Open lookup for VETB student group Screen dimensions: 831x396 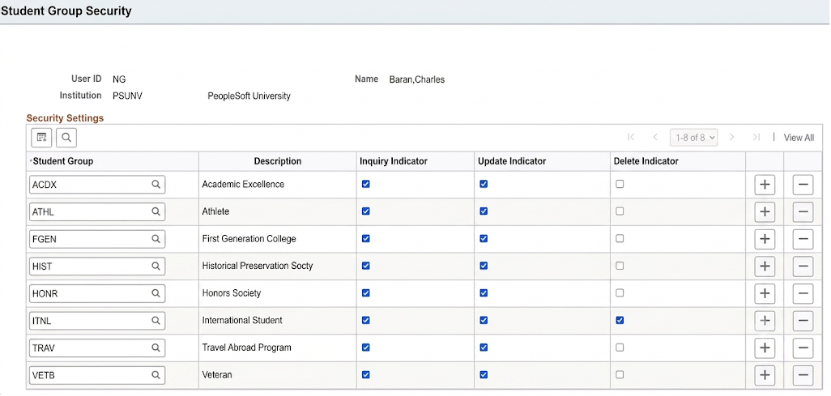(x=156, y=375)
